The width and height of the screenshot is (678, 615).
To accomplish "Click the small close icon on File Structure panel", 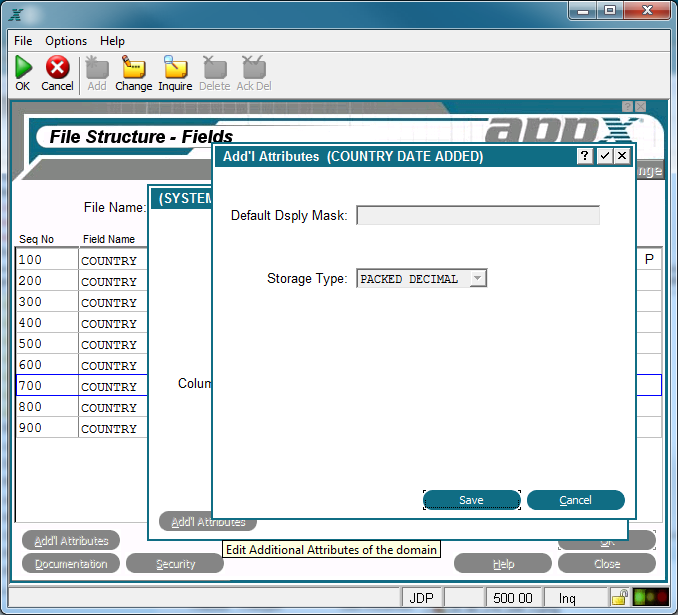I will pyautogui.click(x=641, y=106).
